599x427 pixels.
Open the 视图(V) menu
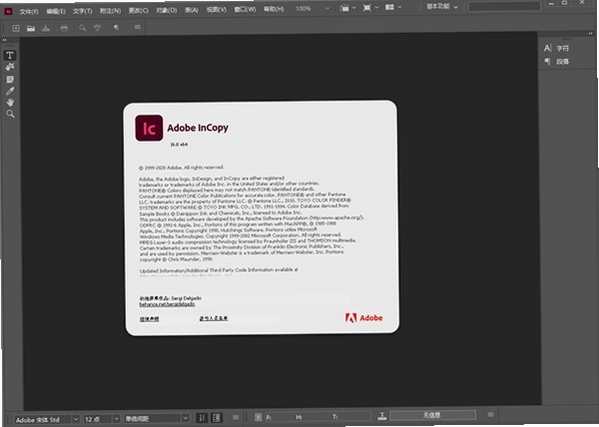(216, 9)
